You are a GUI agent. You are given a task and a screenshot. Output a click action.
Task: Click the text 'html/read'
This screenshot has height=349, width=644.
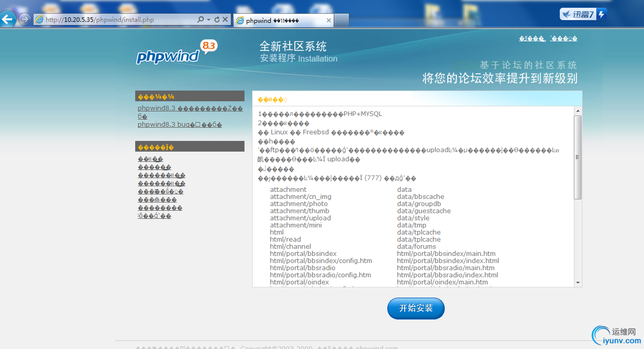click(x=285, y=240)
